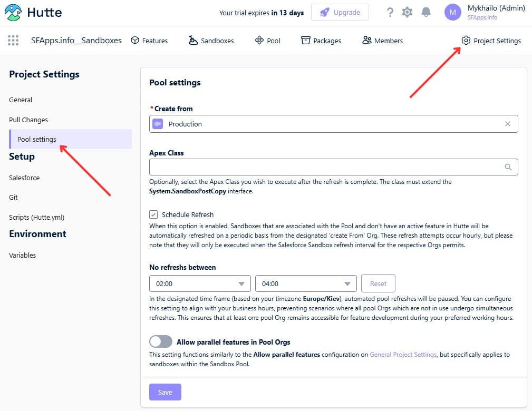Click the Mykhailo (Admin) user name
This screenshot has width=532, height=411.
tap(496, 8)
